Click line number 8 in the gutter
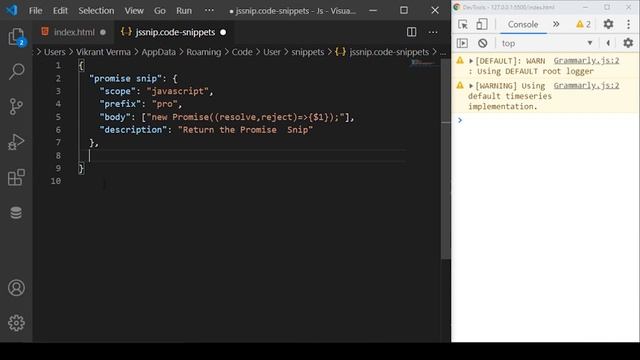This screenshot has height=360, width=640. [x=58, y=156]
